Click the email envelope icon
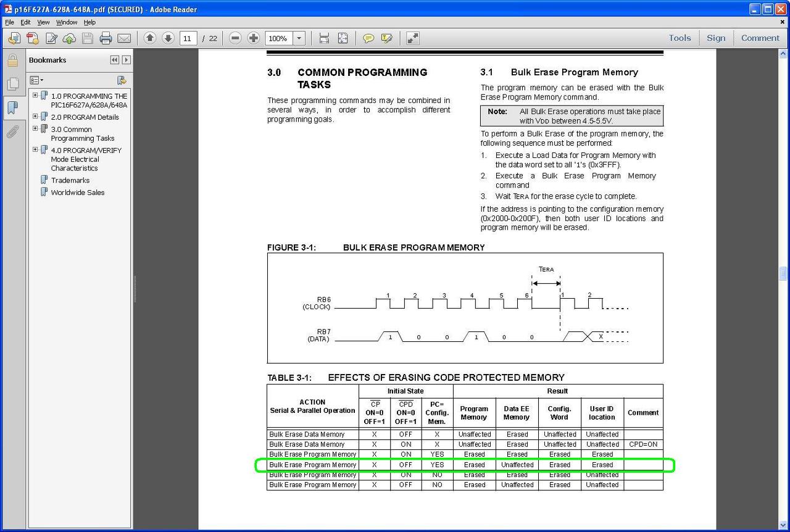This screenshot has height=532, width=790. pyautogui.click(x=124, y=38)
